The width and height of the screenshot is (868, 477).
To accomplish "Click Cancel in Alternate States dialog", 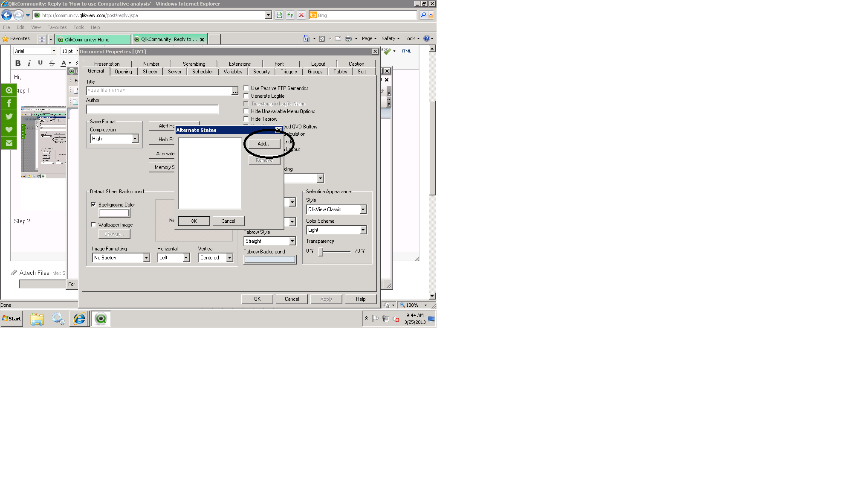I will (x=228, y=221).
